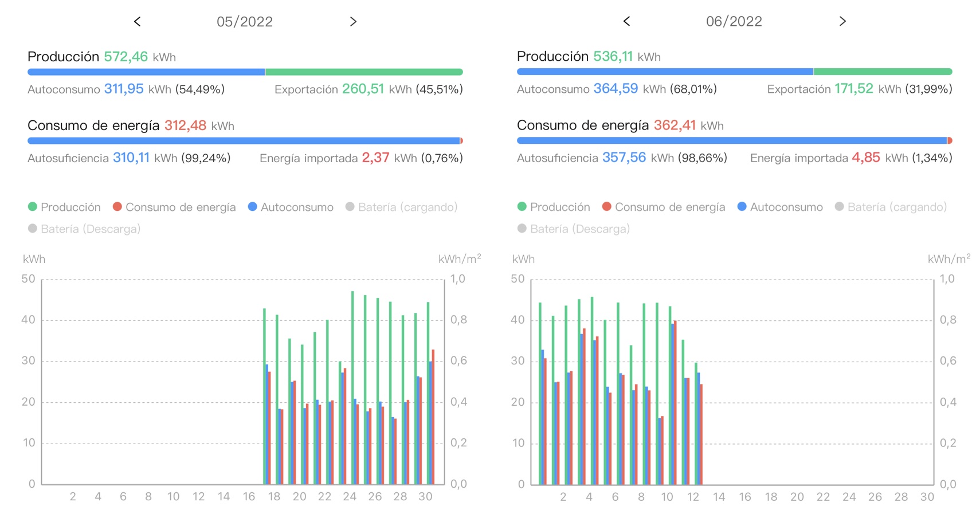
Task: Click June production bar's blue Autoconsumo segment
Action: [665, 72]
